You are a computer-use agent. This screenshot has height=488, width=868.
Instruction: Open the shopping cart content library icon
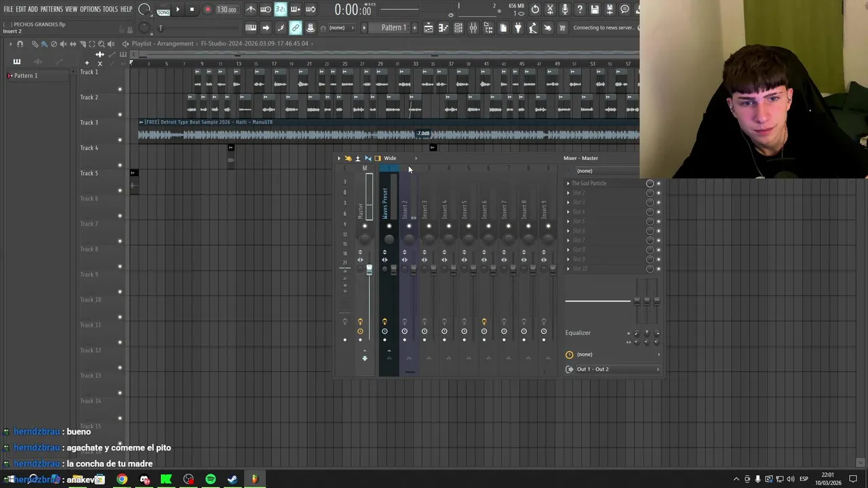pos(562,28)
